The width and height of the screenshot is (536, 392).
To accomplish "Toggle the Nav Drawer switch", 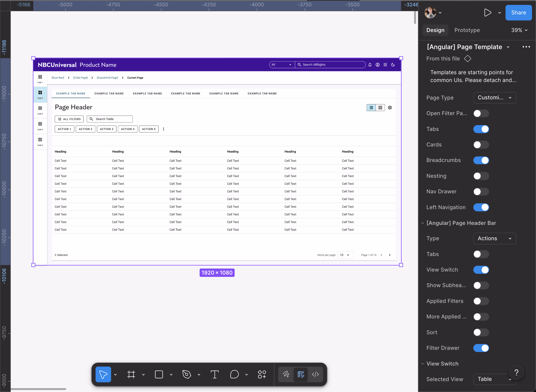I will point(481,192).
